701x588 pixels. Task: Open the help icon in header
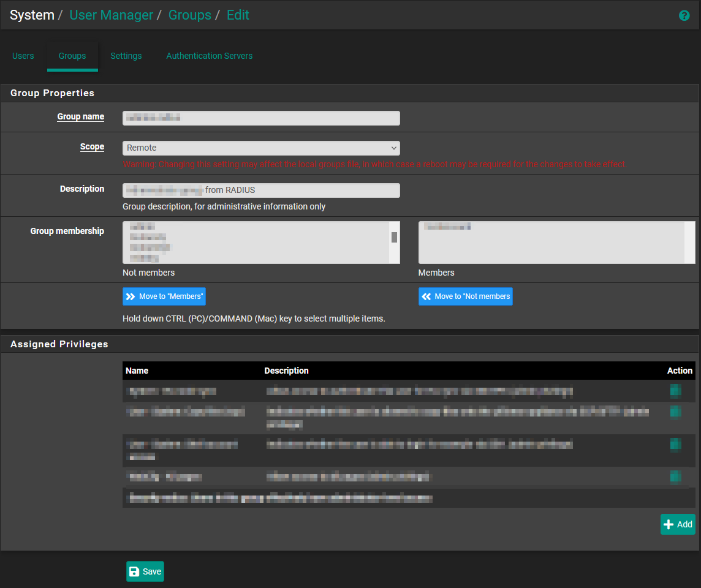tap(684, 16)
